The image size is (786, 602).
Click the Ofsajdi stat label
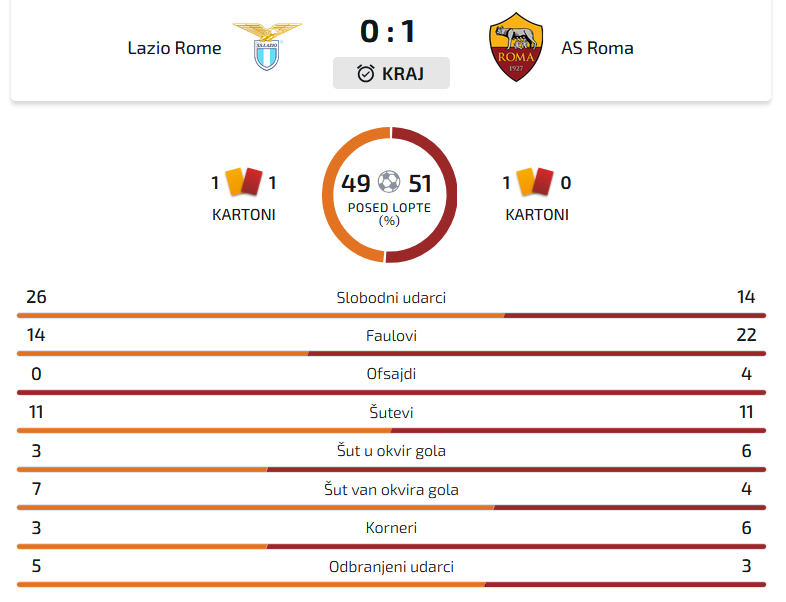[391, 374]
